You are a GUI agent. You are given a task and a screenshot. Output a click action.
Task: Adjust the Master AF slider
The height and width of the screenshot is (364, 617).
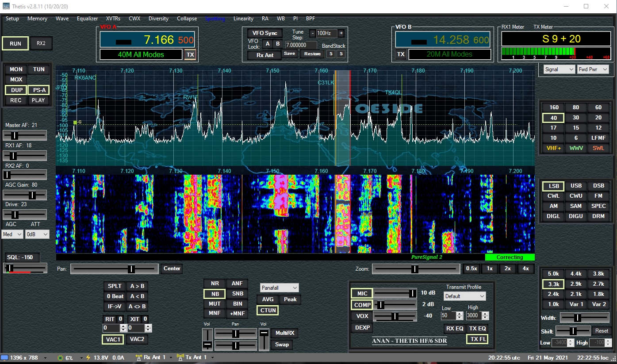point(25,135)
